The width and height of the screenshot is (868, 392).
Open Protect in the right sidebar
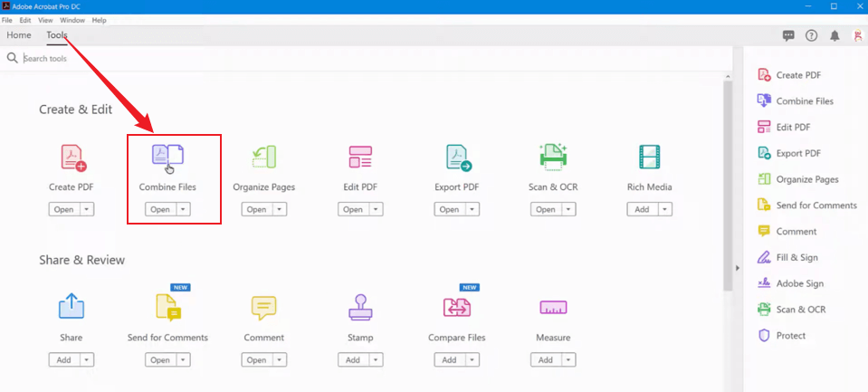point(781,336)
